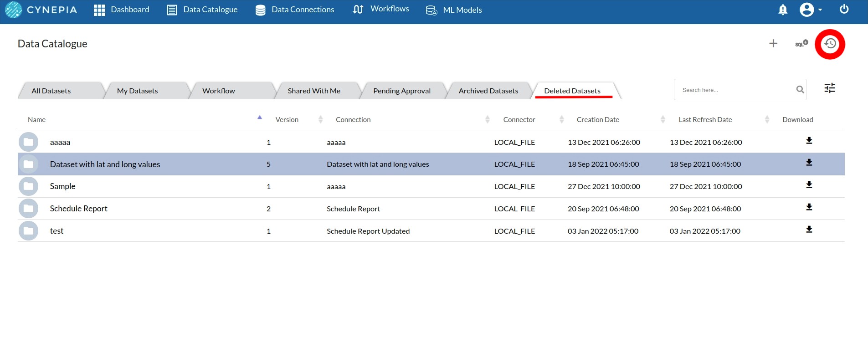Go to Data Connections page
Screen dimensions: 868x353
[295, 10]
